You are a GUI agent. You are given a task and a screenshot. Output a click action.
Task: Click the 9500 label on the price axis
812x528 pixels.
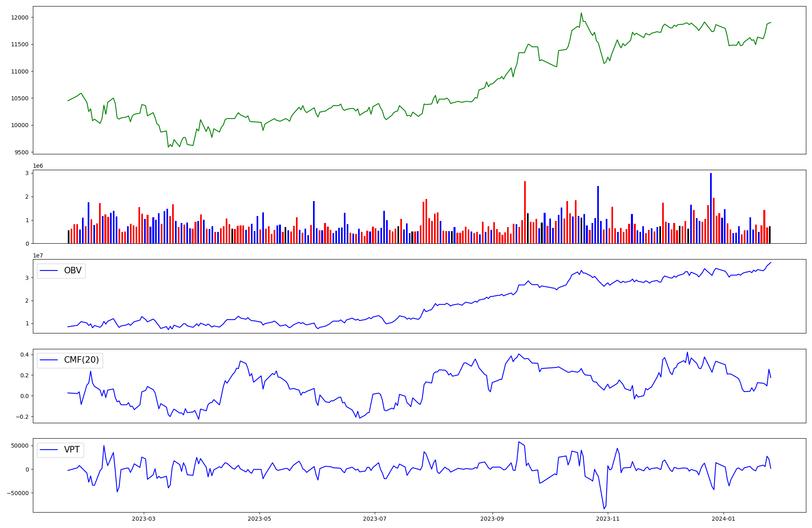pos(22,152)
